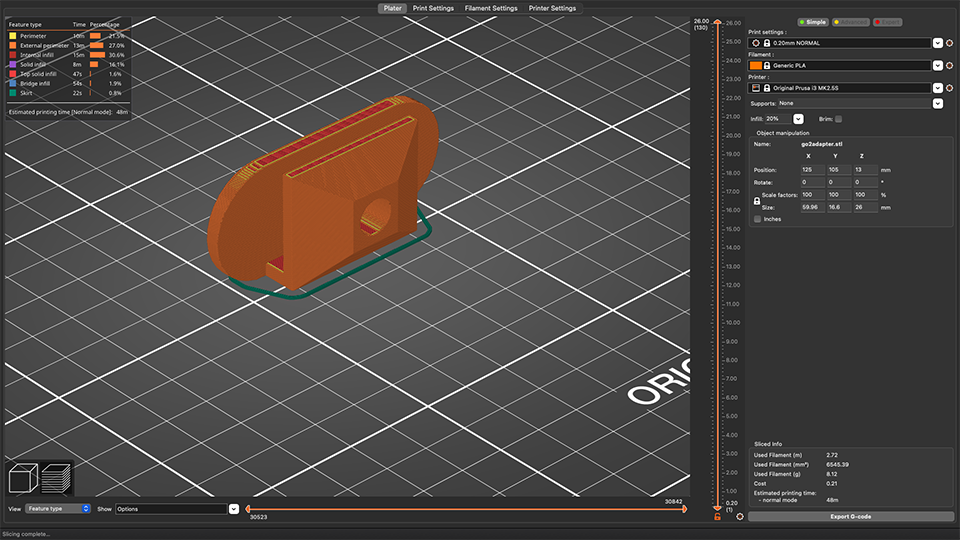
Task: Switch to the 3D editor cube view
Action: 24,478
